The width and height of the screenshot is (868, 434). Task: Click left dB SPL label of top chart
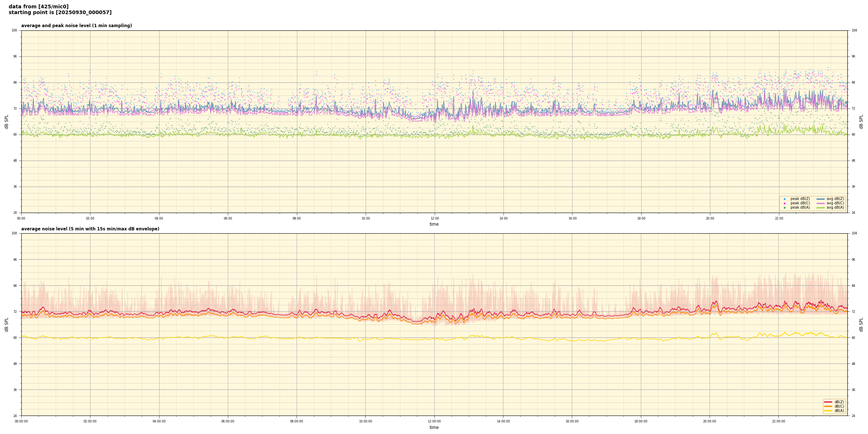(x=7, y=122)
